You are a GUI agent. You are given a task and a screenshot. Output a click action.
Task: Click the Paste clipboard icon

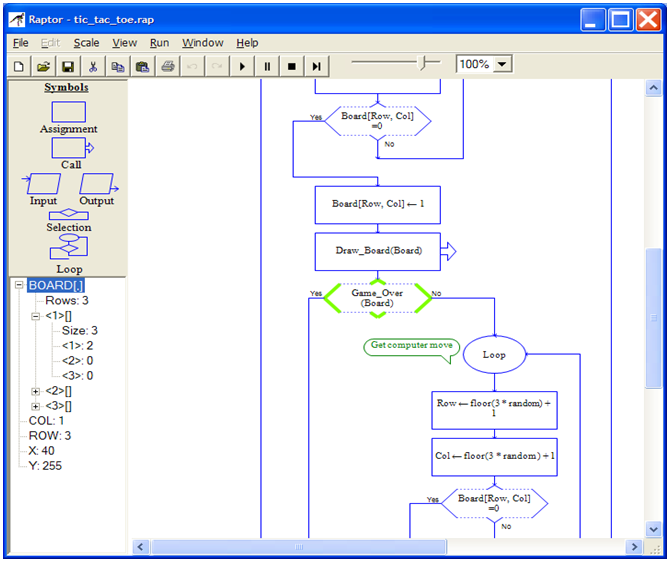pyautogui.click(x=142, y=66)
